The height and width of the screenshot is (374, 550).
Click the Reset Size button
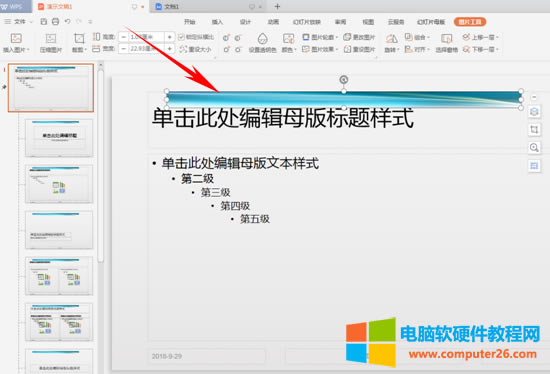coord(195,49)
